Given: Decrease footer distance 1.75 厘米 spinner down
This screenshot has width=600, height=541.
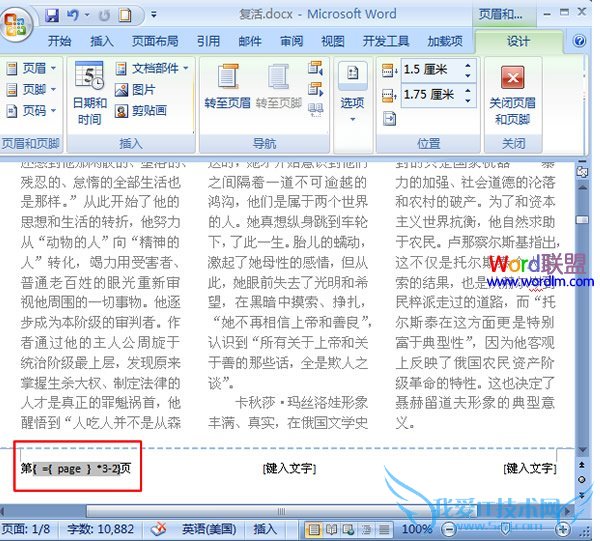Looking at the screenshot, I should [x=468, y=100].
